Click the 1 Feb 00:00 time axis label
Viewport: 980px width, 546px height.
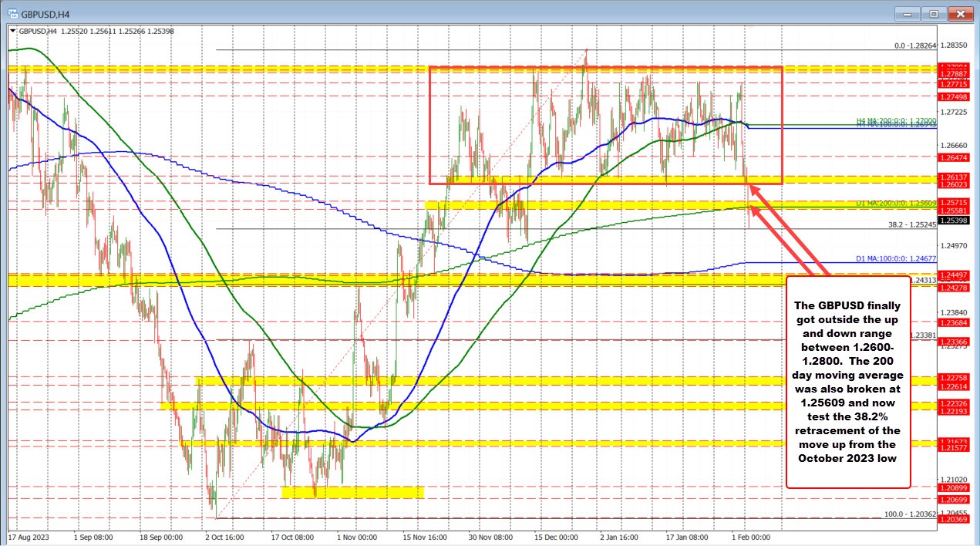[752, 537]
